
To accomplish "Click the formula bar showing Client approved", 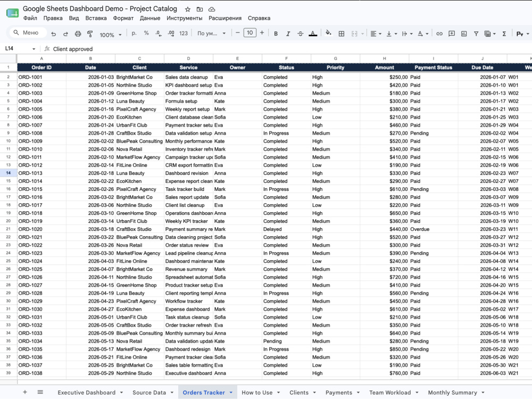I will coord(72,49).
